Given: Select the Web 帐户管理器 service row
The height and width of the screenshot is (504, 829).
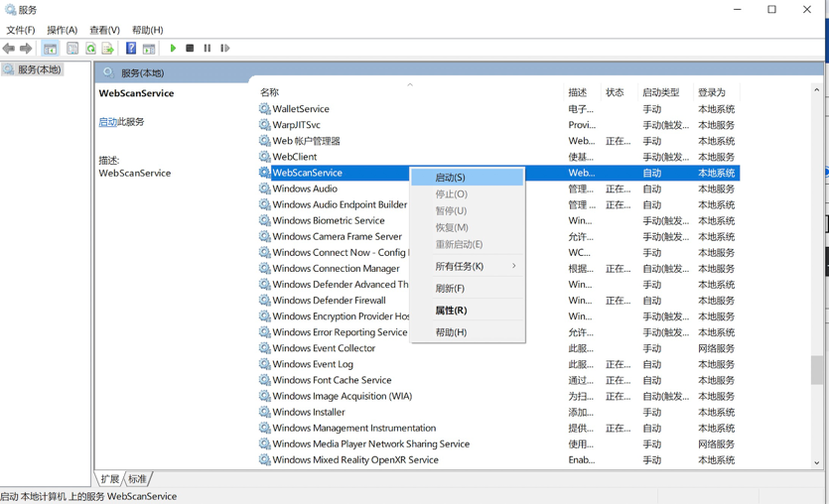Looking at the screenshot, I should pyautogui.click(x=499, y=141).
